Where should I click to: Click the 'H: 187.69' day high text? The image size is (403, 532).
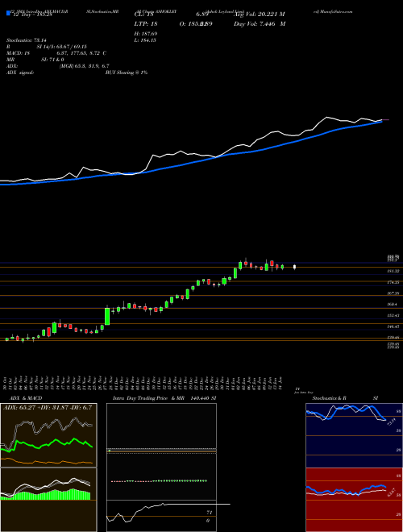click(x=147, y=34)
